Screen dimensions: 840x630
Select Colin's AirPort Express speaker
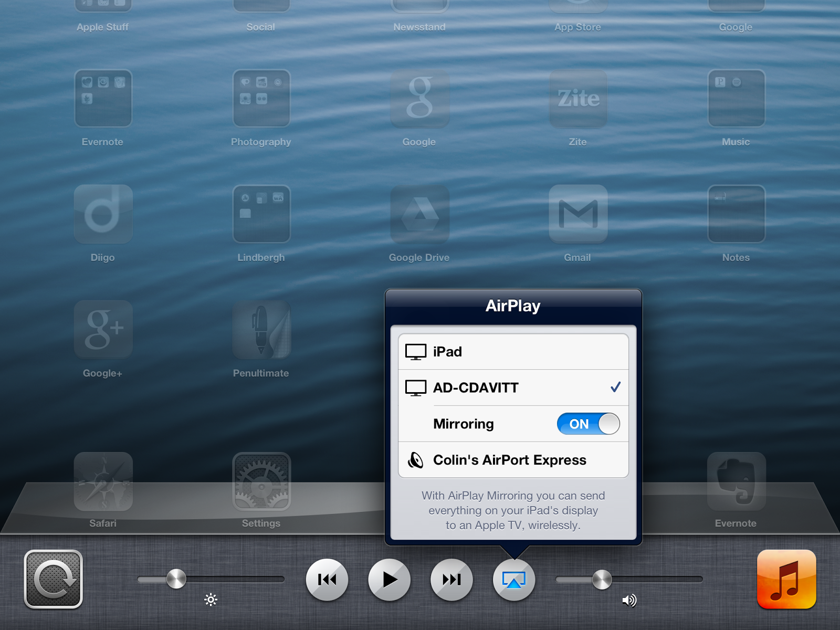(513, 460)
